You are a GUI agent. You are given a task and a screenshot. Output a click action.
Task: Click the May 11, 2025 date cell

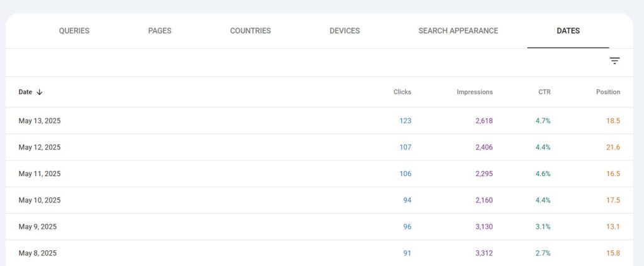40,174
